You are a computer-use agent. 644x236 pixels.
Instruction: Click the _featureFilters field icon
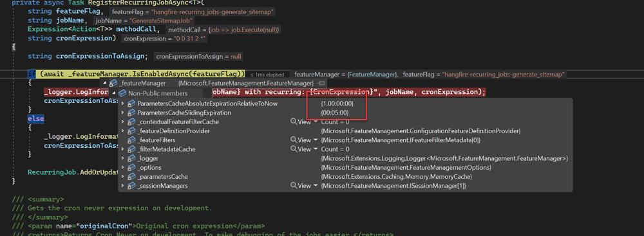(131, 140)
